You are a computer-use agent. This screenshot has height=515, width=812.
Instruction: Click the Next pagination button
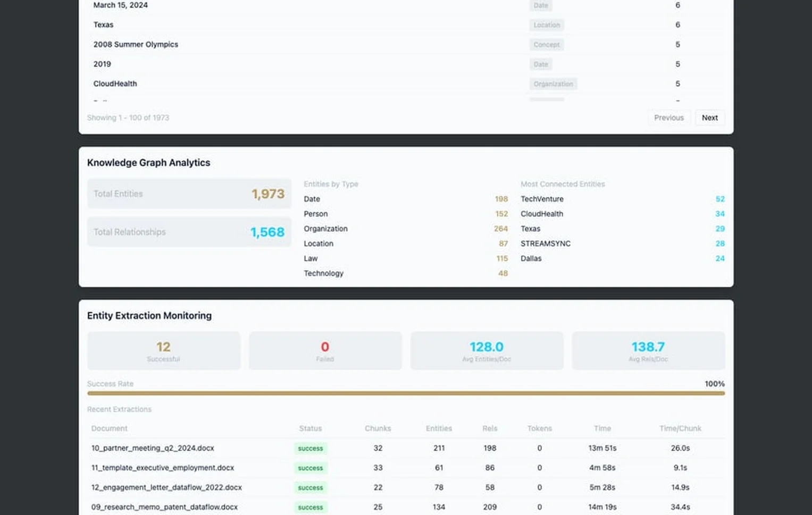(709, 117)
